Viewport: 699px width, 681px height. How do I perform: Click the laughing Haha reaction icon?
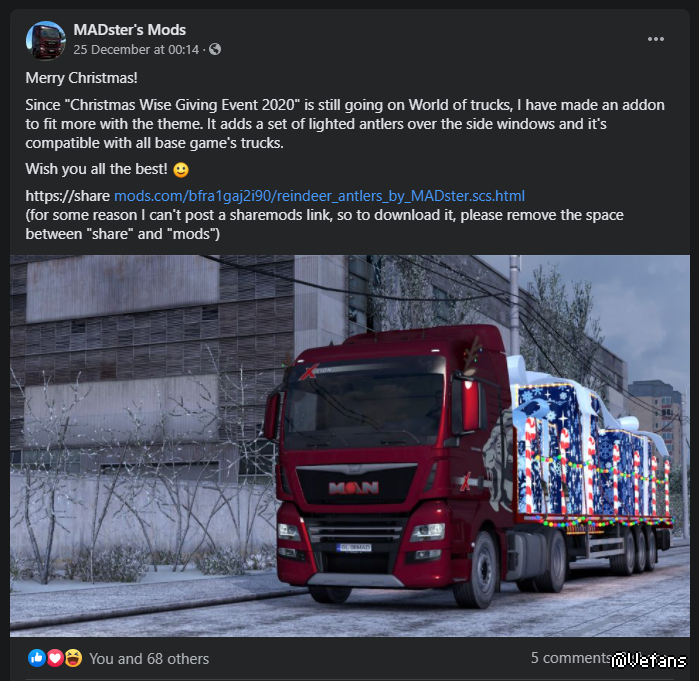click(x=73, y=658)
